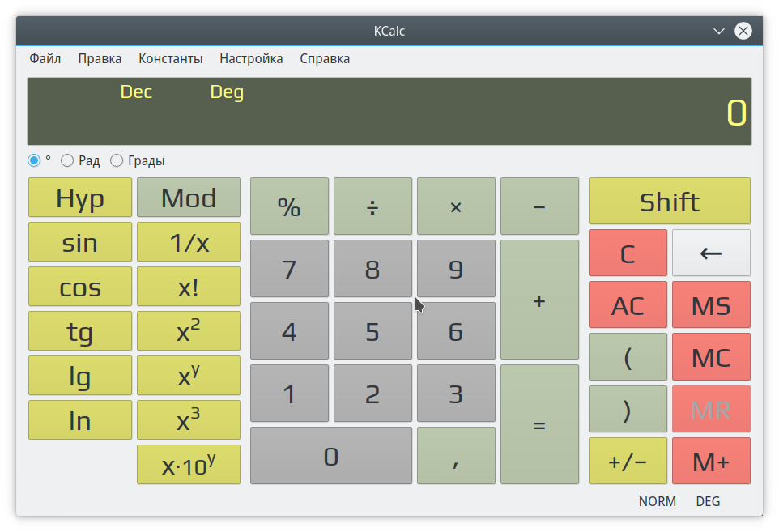Click the division operator key
Viewport: 779px width, 532px height.
[372, 206]
